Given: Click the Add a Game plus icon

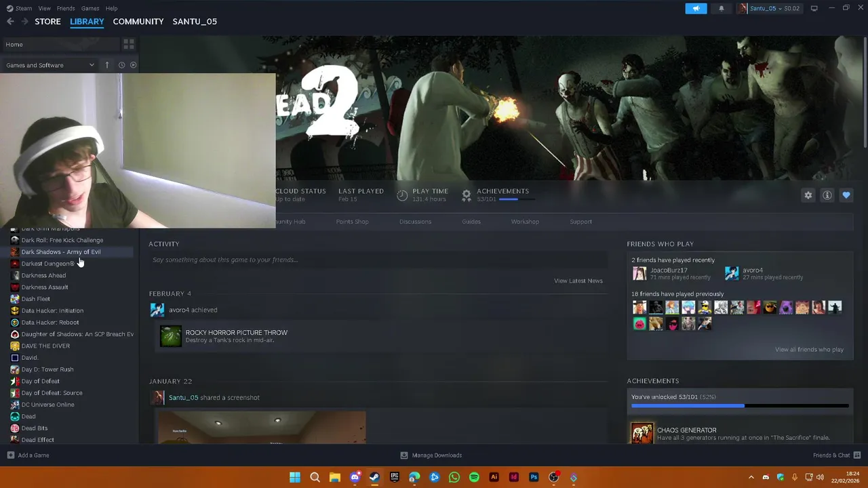Looking at the screenshot, I should tap(10, 455).
